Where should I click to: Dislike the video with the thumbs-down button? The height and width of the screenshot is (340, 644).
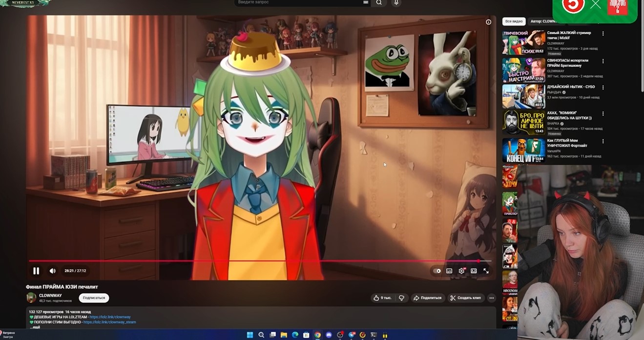point(401,298)
